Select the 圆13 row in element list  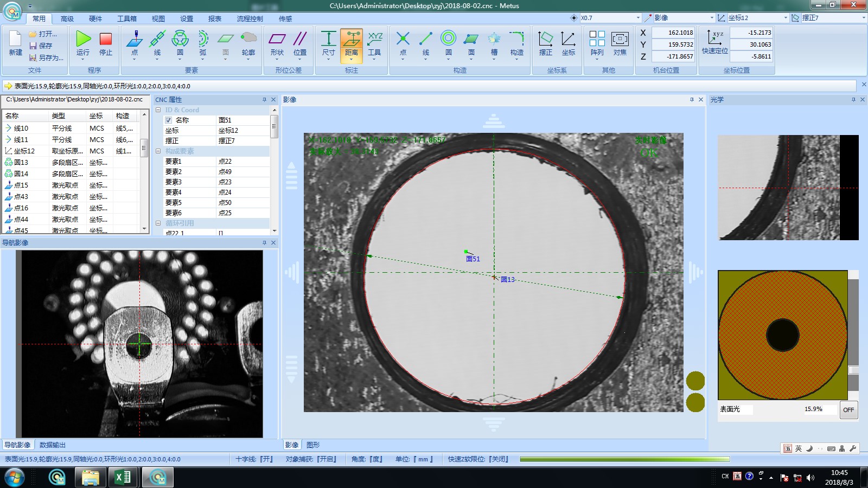pos(22,162)
